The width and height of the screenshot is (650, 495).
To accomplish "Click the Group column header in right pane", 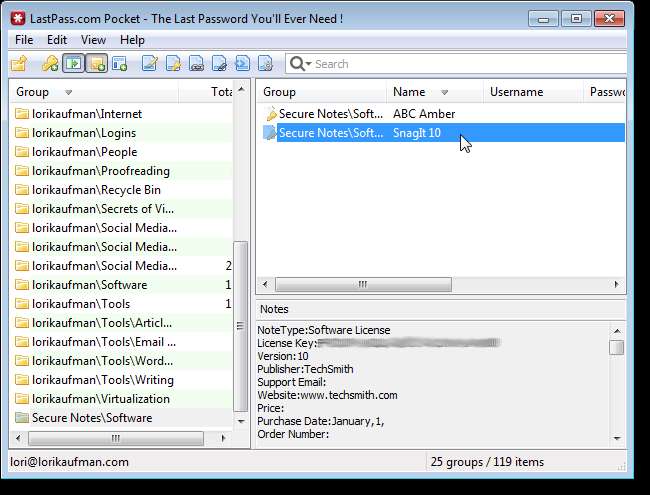I will click(x=321, y=92).
